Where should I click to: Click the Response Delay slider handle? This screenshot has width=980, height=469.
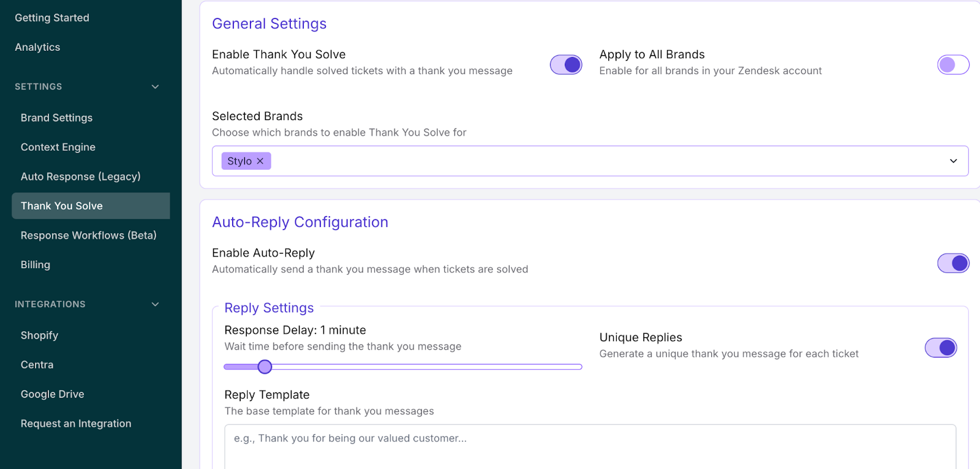(265, 367)
